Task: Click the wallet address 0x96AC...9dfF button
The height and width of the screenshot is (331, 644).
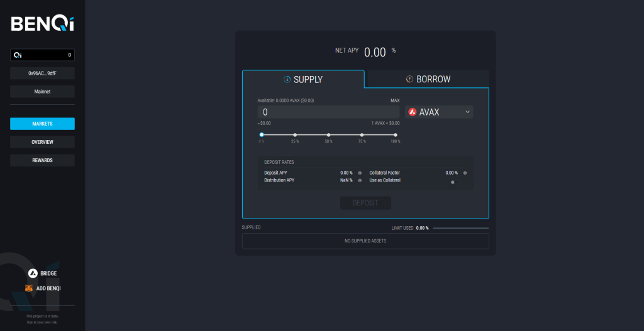Action: [x=42, y=73]
